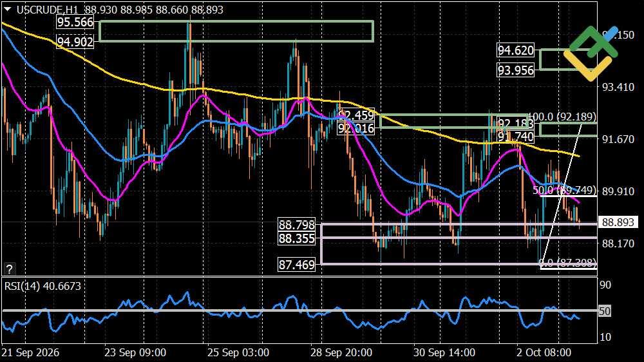Select the 88.355 support label
Viewport: 644px width, 362px height.
[296, 238]
